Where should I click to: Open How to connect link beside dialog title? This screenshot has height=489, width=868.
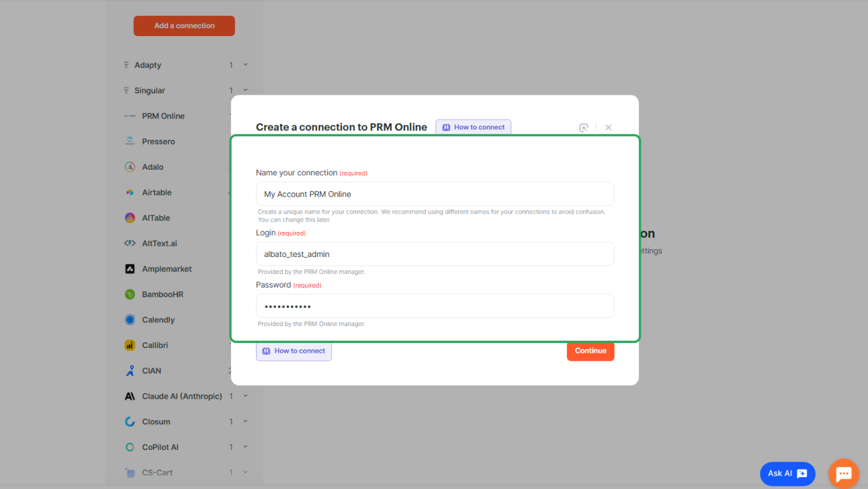pos(473,128)
